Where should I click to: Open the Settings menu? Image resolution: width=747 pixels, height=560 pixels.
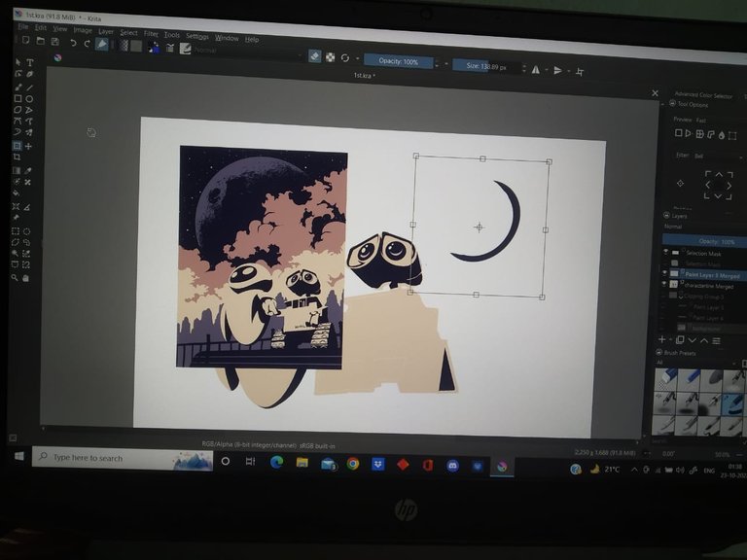click(197, 36)
